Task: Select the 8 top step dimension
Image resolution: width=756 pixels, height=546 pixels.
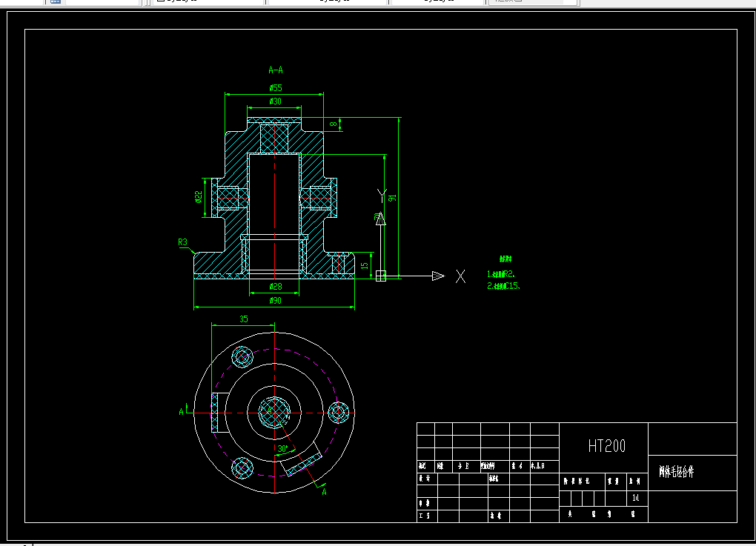Action: [334, 124]
